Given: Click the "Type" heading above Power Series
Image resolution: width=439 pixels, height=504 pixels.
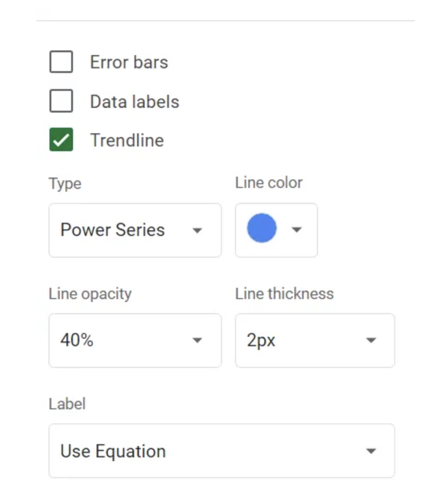Looking at the screenshot, I should coord(65,183).
